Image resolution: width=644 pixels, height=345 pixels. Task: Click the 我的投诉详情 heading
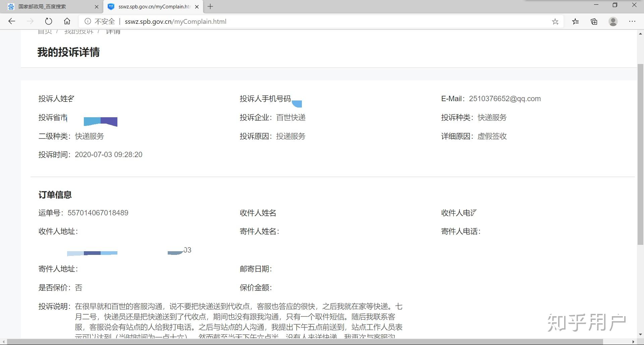(x=68, y=52)
